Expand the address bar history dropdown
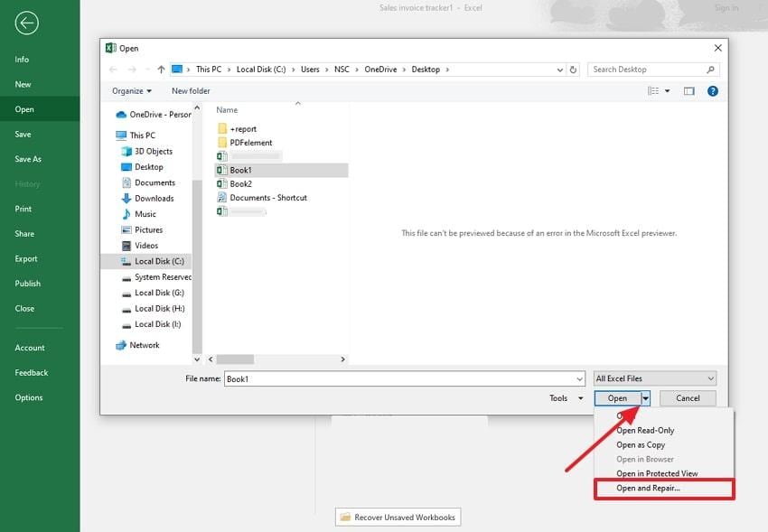This screenshot has height=532, width=768. 560,70
